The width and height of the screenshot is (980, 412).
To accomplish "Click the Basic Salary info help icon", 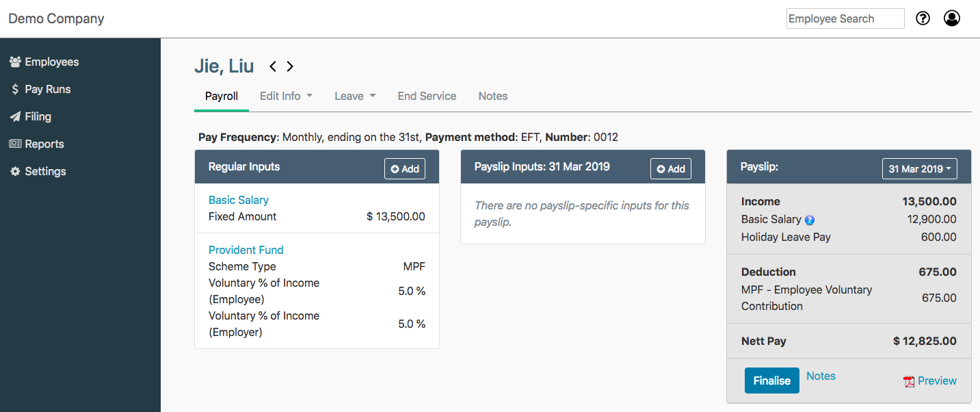I will click(810, 220).
